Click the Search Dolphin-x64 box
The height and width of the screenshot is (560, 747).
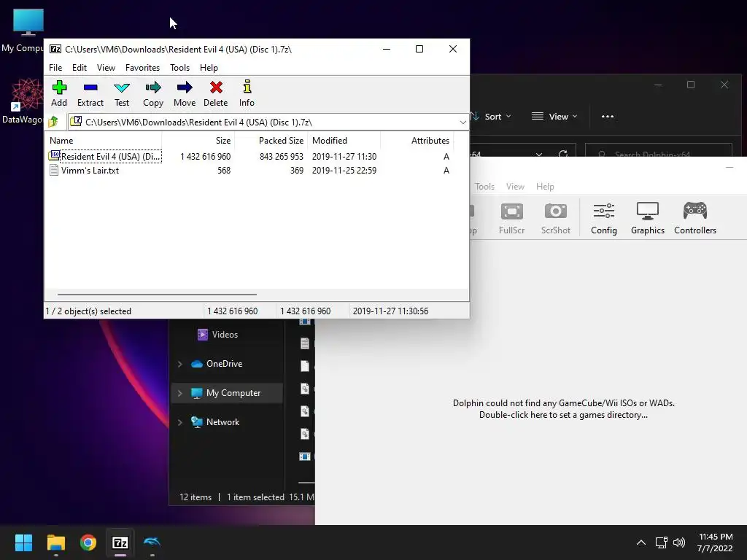pos(659,152)
